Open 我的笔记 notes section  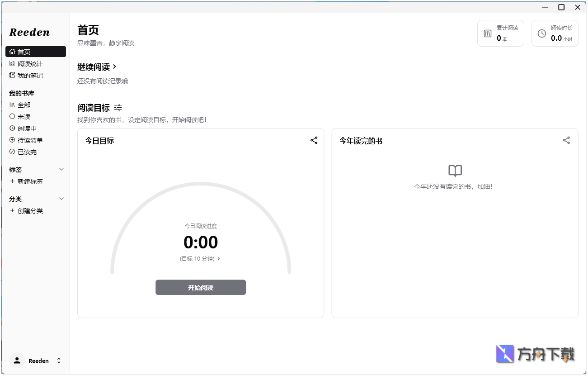pyautogui.click(x=28, y=75)
